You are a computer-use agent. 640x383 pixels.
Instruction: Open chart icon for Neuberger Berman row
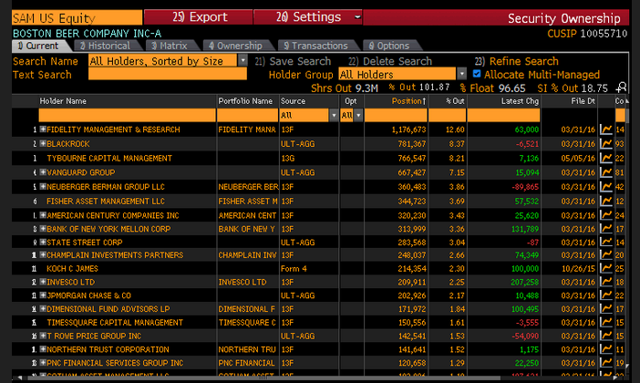[606, 187]
